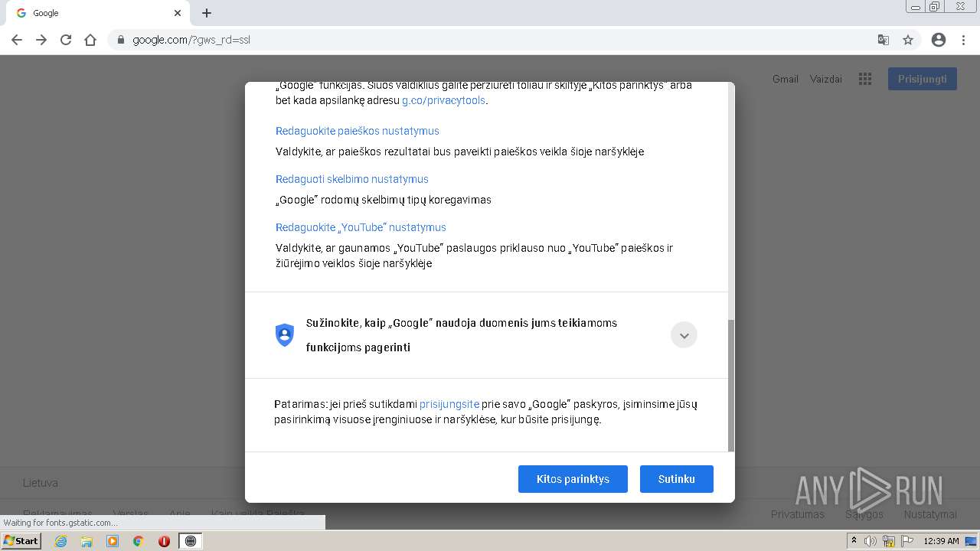This screenshot has width=980, height=551.
Task: View site info via the lock icon
Action: 120,40
